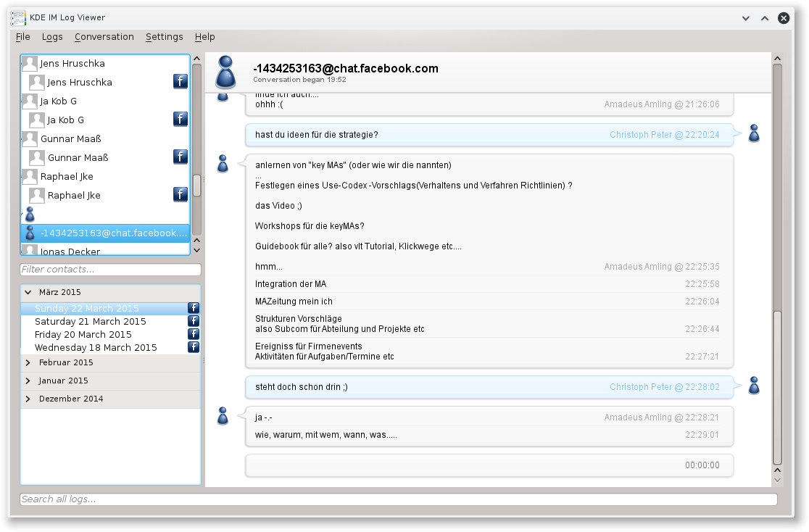Viewport: 809px width, 532px height.
Task: Click contact list scrollbar up arrow at top
Action: (x=196, y=58)
